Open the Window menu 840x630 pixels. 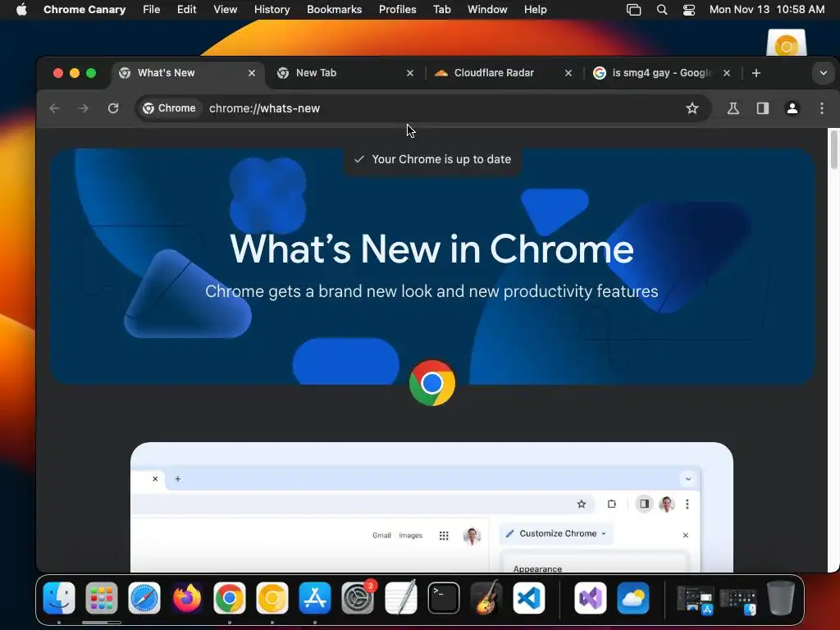coord(487,10)
